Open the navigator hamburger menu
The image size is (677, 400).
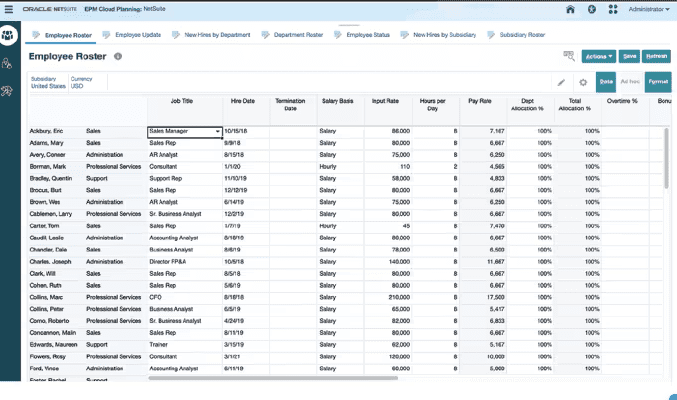pyautogui.click(x=10, y=9)
